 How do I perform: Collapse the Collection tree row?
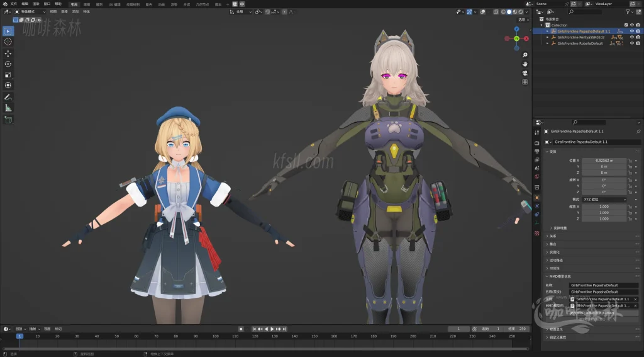(x=541, y=25)
